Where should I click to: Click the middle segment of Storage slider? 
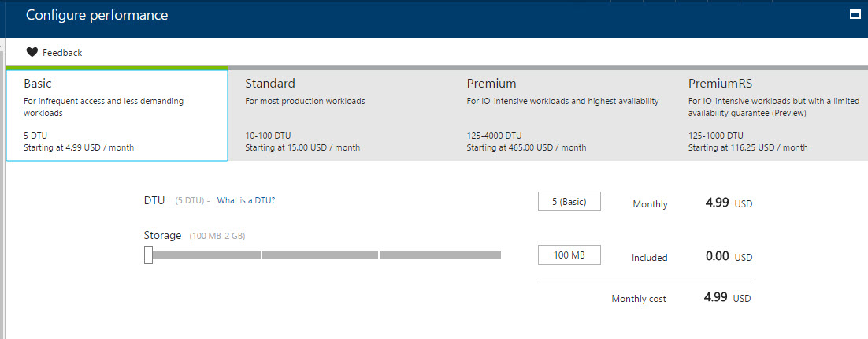(320, 255)
